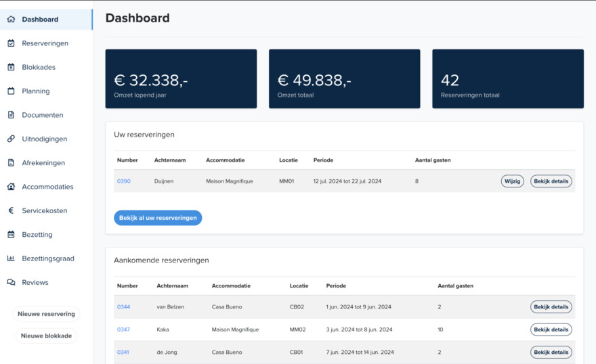Click the Duijnen surname cell
Screen dimensions: 596x364
164,181
